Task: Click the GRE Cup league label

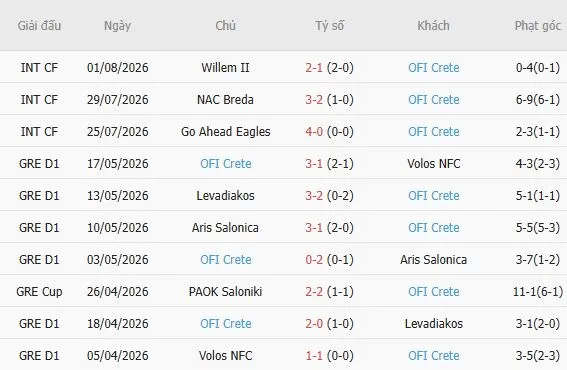Action: coord(39,292)
